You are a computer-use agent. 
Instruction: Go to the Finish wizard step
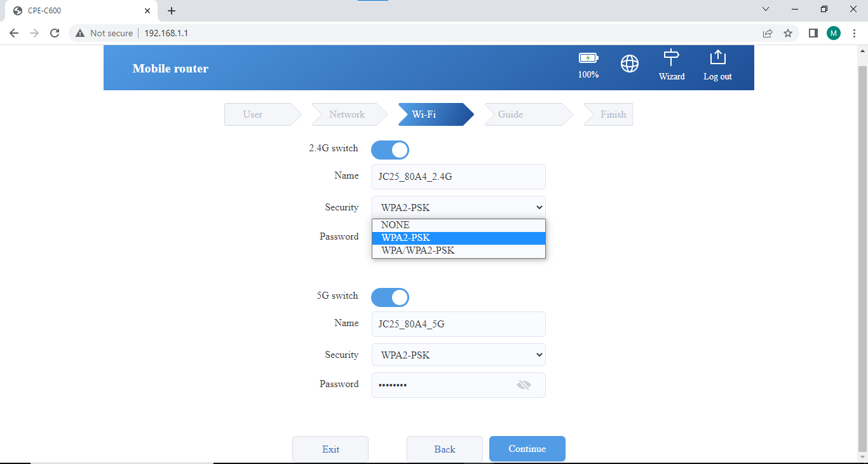click(608, 114)
